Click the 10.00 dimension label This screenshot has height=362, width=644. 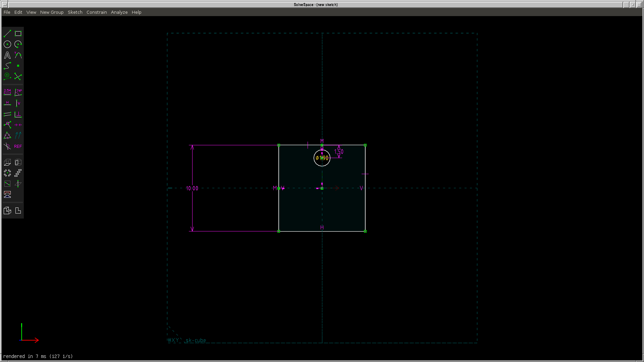point(192,188)
